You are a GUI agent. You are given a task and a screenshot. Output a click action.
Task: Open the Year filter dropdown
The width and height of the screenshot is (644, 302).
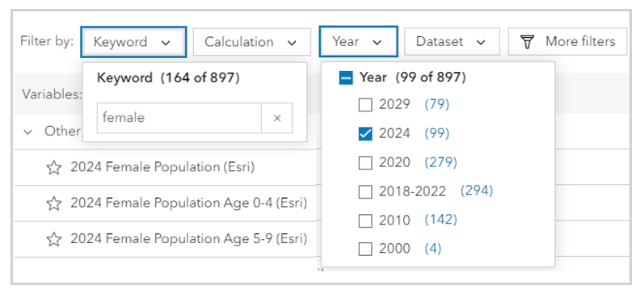point(358,41)
